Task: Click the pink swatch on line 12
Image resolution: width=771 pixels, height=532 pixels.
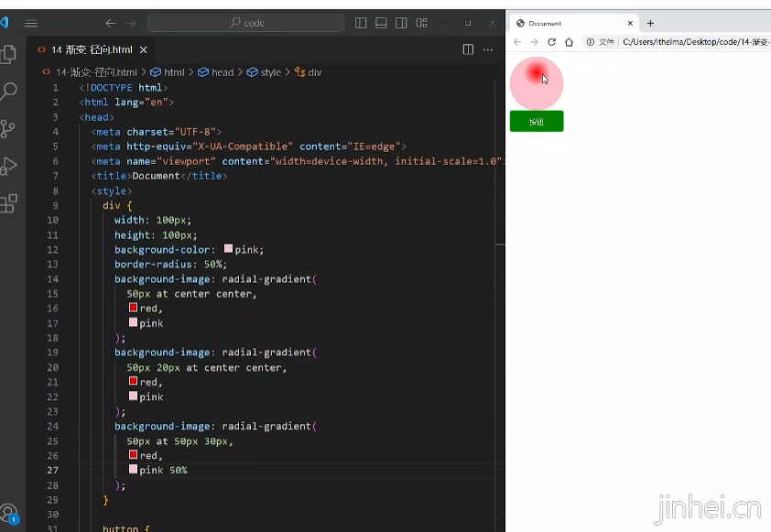Action: [x=228, y=249]
